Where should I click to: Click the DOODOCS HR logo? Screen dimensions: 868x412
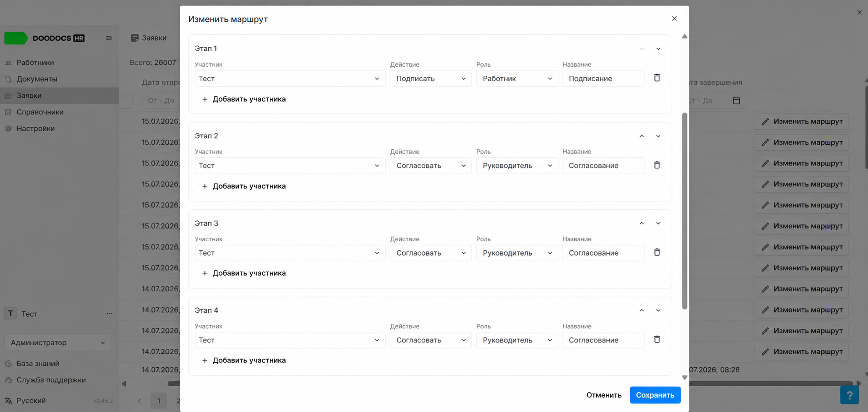45,38
